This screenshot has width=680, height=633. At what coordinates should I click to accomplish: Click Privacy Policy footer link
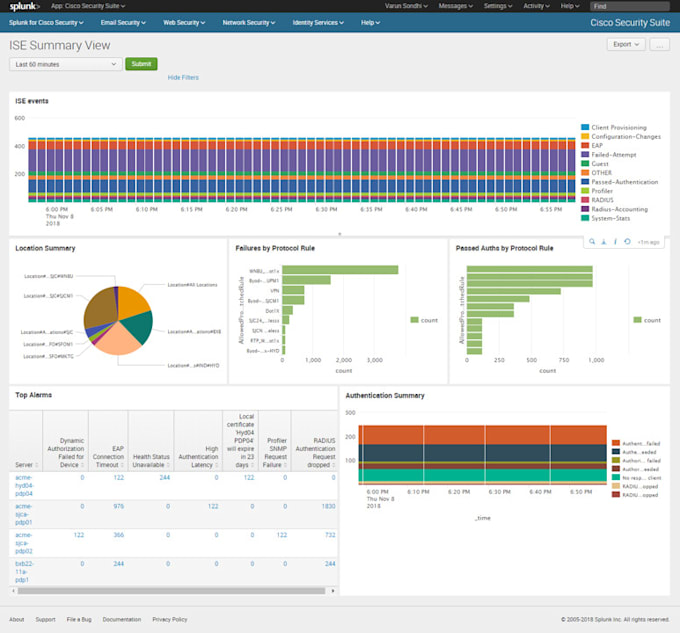point(170,619)
